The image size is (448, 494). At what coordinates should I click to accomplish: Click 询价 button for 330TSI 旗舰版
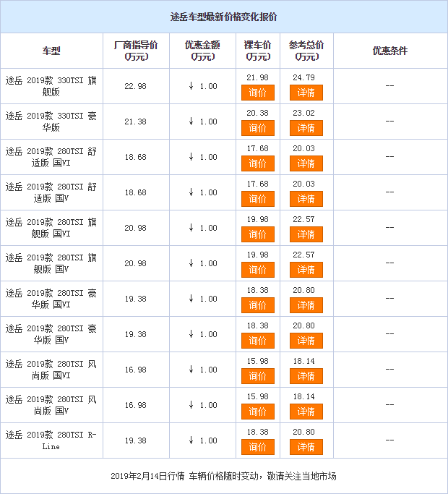[x=258, y=93]
